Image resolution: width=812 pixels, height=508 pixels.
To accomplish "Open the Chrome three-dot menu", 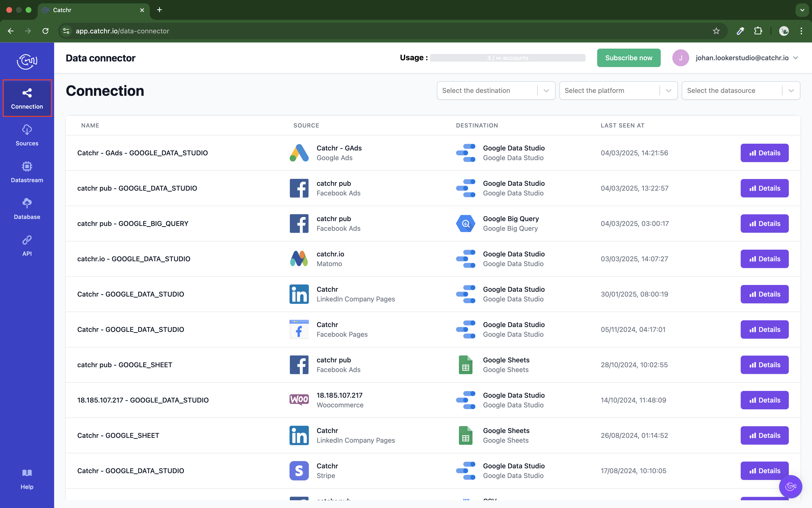I will click(801, 31).
